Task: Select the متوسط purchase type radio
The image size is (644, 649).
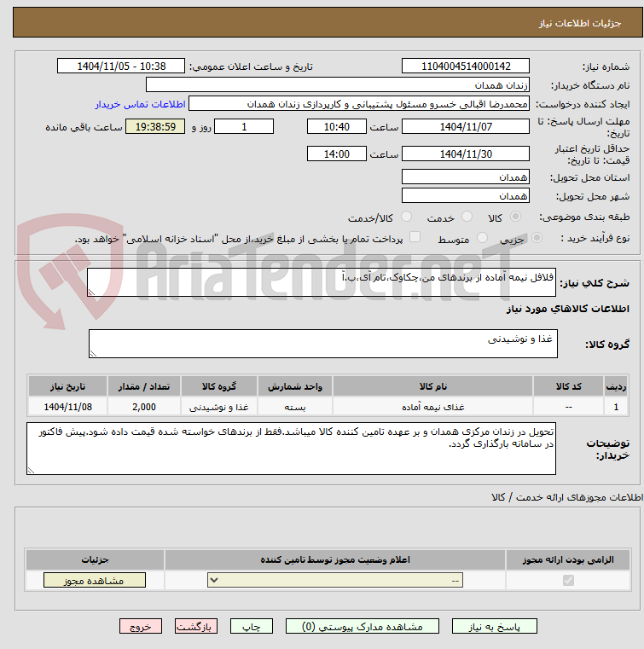Action: coord(482,238)
